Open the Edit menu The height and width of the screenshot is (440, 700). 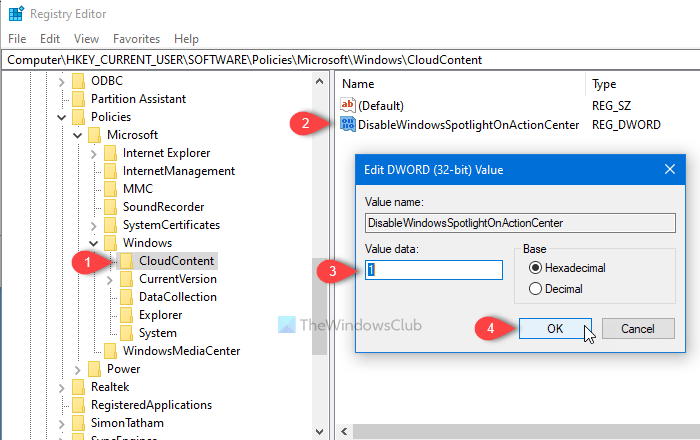pos(50,38)
